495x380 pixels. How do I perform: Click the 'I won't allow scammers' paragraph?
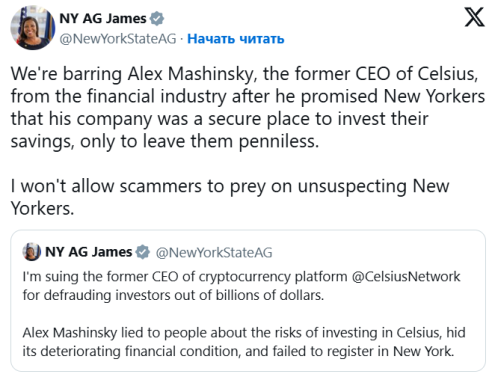tap(230, 197)
